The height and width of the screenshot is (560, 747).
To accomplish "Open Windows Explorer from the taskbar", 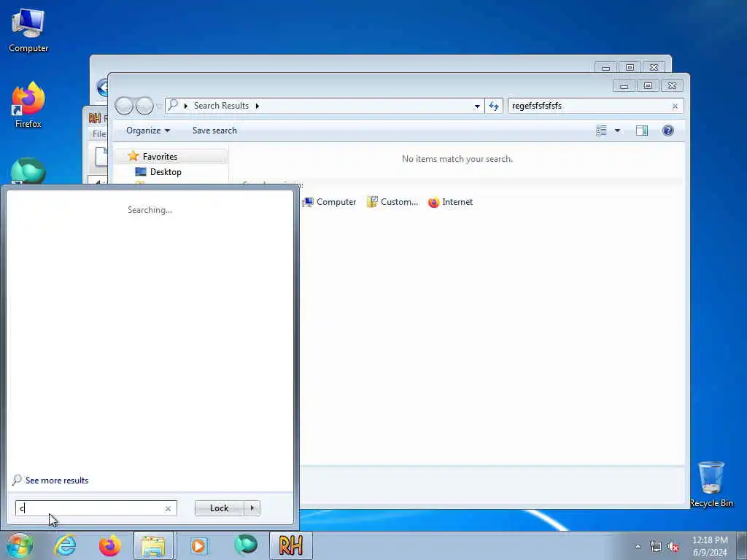I will pyautogui.click(x=153, y=545).
